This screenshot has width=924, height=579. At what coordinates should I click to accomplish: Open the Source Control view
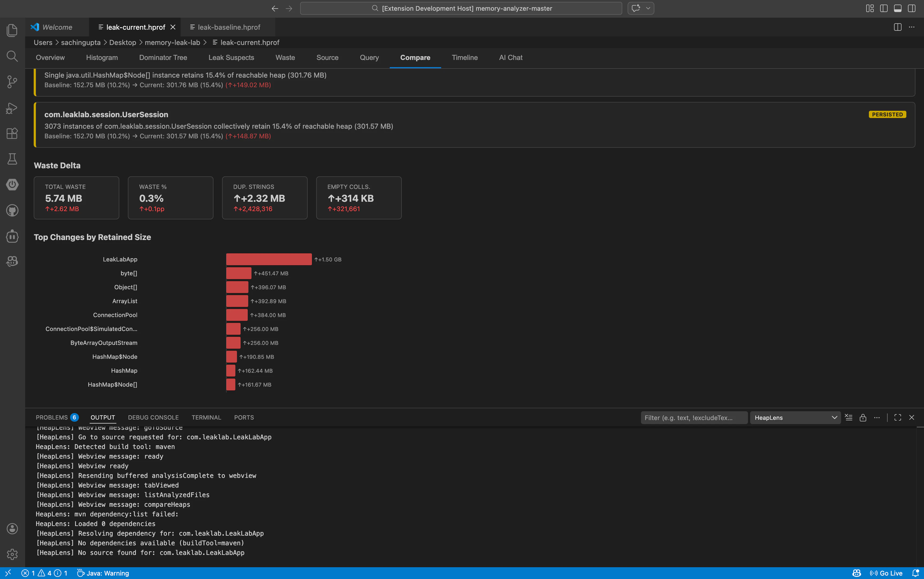point(12,82)
